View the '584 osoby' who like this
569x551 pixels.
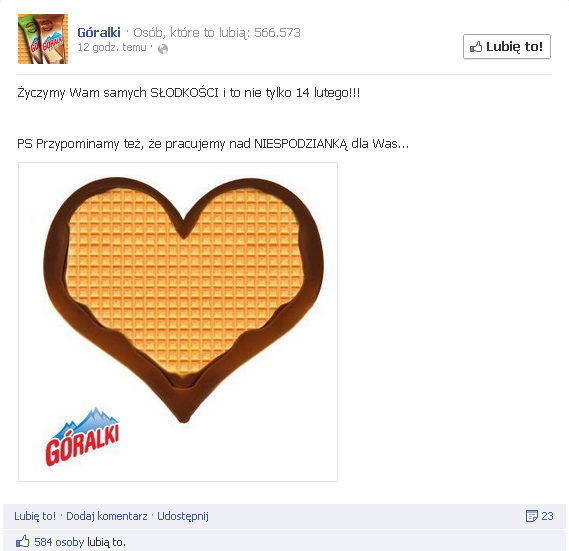(59, 542)
